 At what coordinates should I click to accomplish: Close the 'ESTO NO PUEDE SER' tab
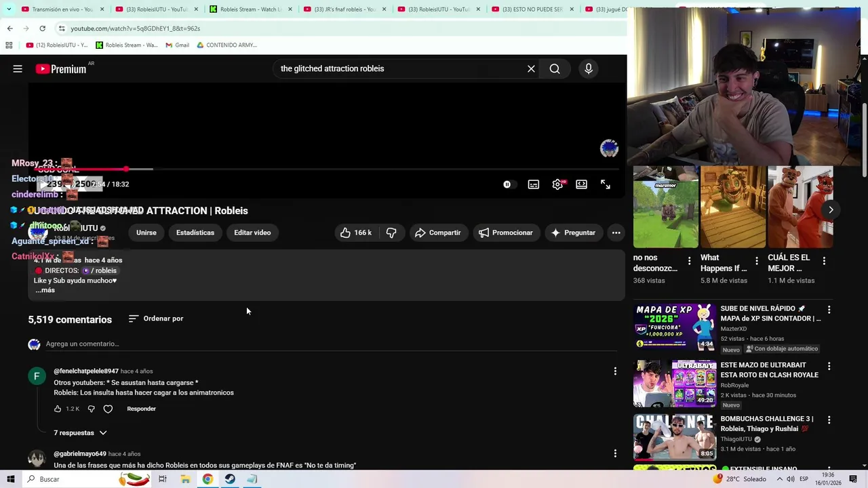point(572,9)
